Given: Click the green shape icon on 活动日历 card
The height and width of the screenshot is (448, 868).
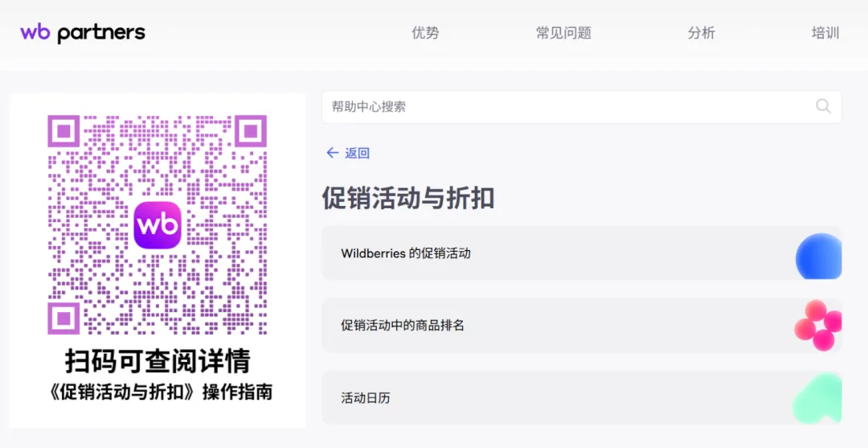Looking at the screenshot, I should (817, 399).
